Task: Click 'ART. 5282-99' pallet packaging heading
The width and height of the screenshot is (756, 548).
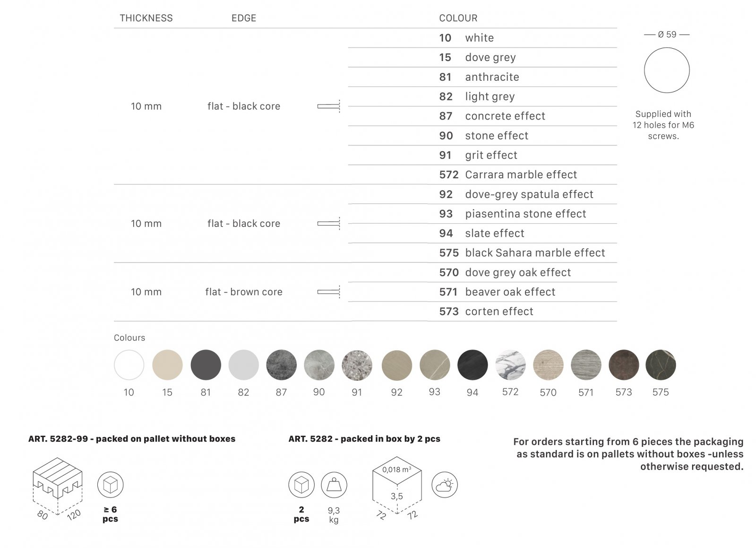Action: [132, 439]
